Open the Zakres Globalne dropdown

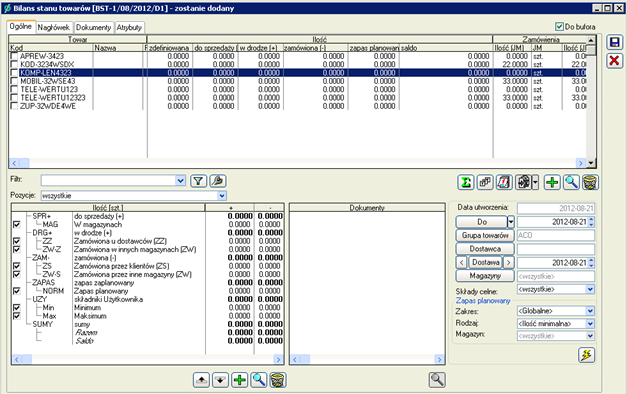point(590,311)
